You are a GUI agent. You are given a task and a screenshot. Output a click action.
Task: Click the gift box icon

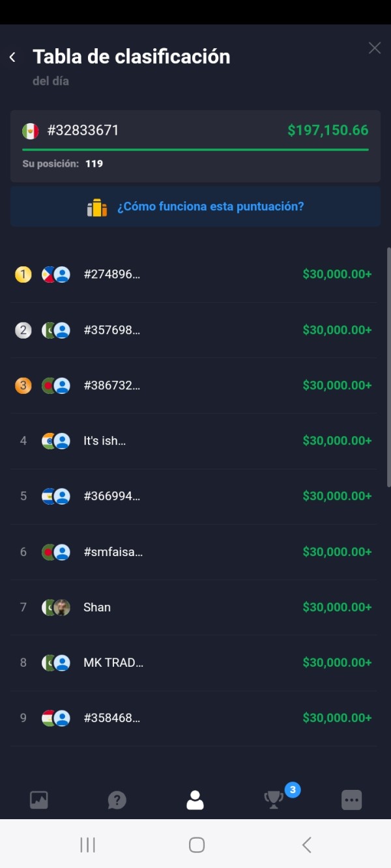[x=97, y=208]
